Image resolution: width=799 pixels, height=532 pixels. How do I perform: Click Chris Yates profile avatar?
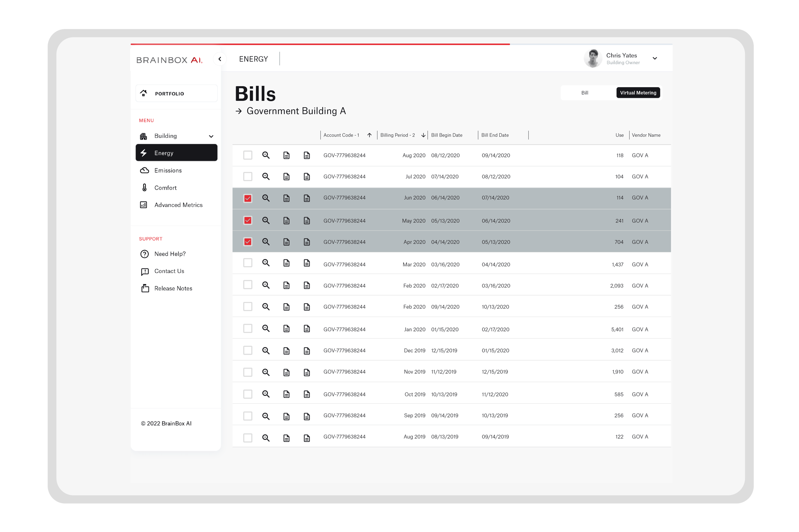593,58
